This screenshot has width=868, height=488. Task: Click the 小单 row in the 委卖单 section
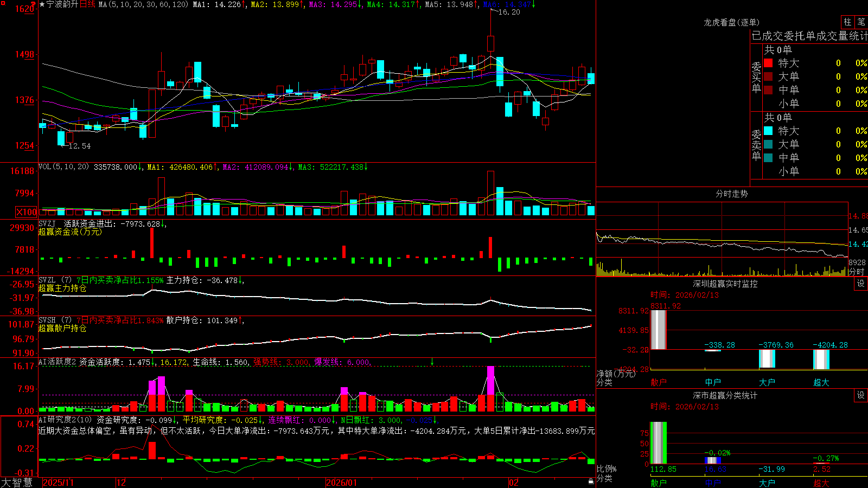815,171
